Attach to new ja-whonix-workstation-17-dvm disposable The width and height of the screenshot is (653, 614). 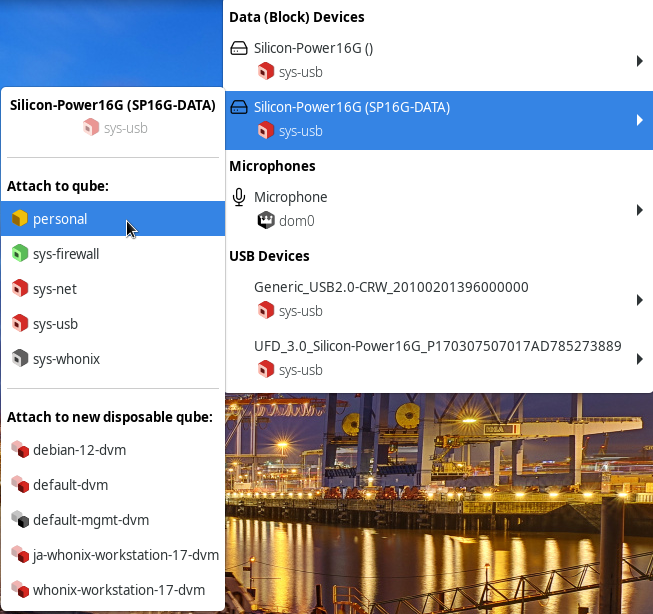click(x=112, y=555)
